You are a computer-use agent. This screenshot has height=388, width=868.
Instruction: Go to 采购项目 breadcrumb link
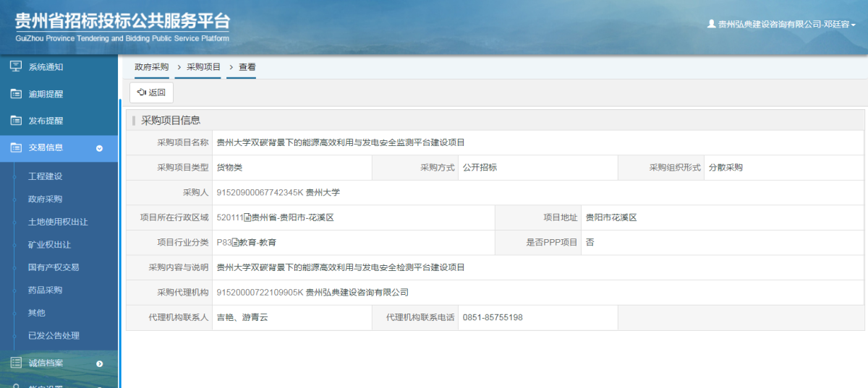pyautogui.click(x=203, y=67)
